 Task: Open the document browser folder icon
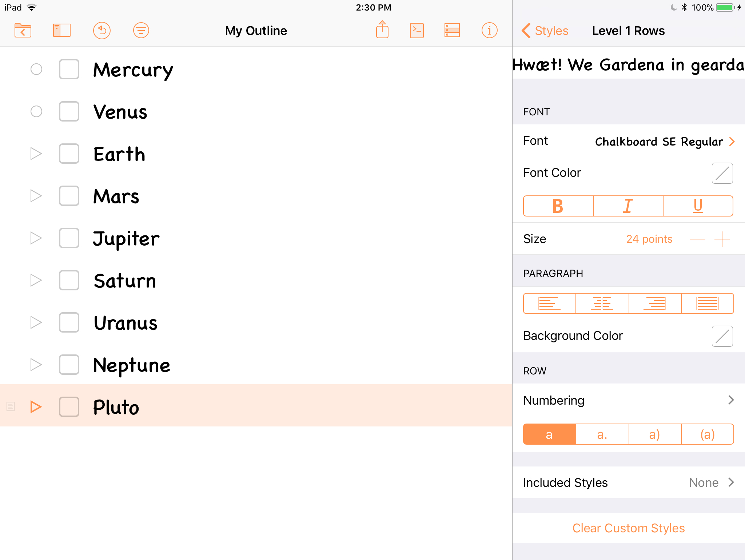tap(23, 31)
